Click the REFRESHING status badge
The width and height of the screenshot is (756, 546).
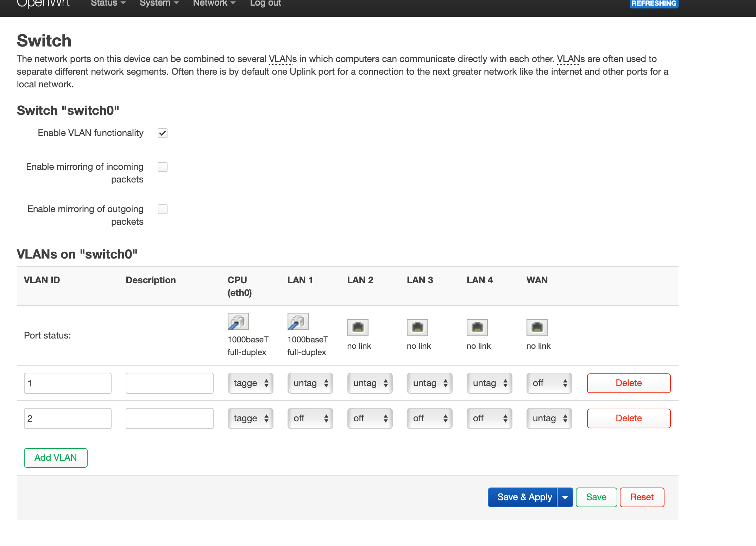tap(654, 4)
